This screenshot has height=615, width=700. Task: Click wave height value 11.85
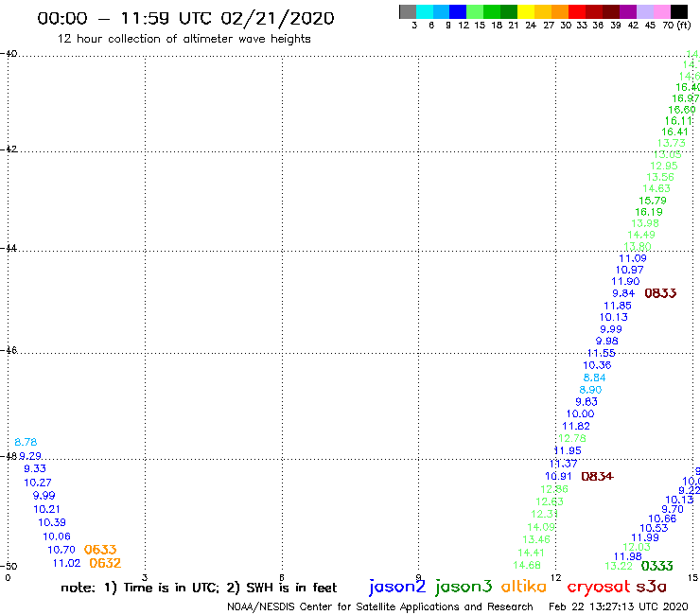click(x=618, y=306)
